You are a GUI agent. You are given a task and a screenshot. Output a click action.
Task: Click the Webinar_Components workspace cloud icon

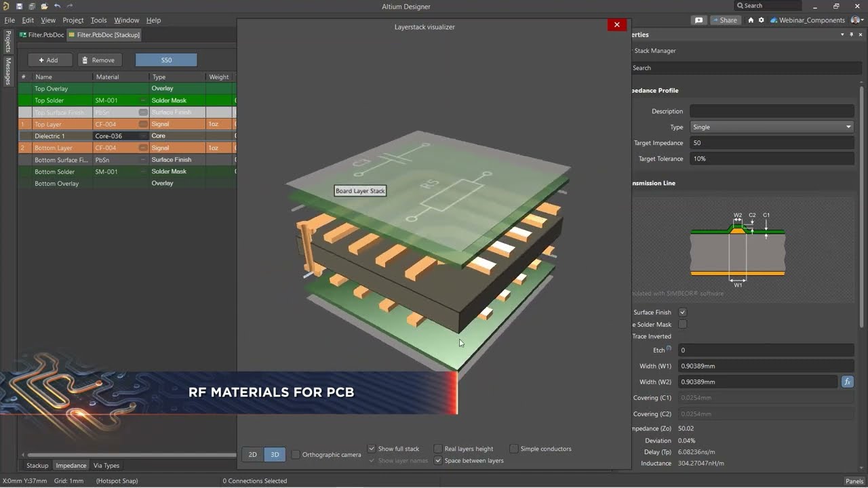[x=774, y=20]
